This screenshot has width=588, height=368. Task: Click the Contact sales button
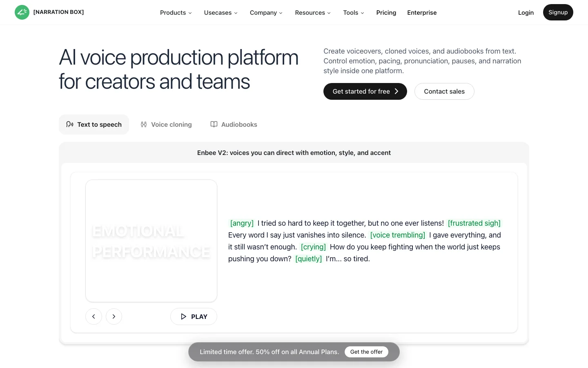(444, 92)
